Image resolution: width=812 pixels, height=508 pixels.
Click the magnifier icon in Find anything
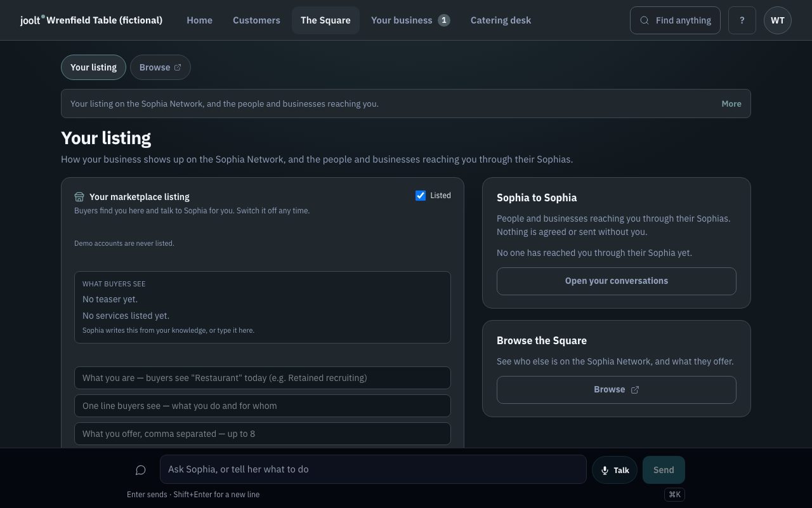tap(645, 20)
